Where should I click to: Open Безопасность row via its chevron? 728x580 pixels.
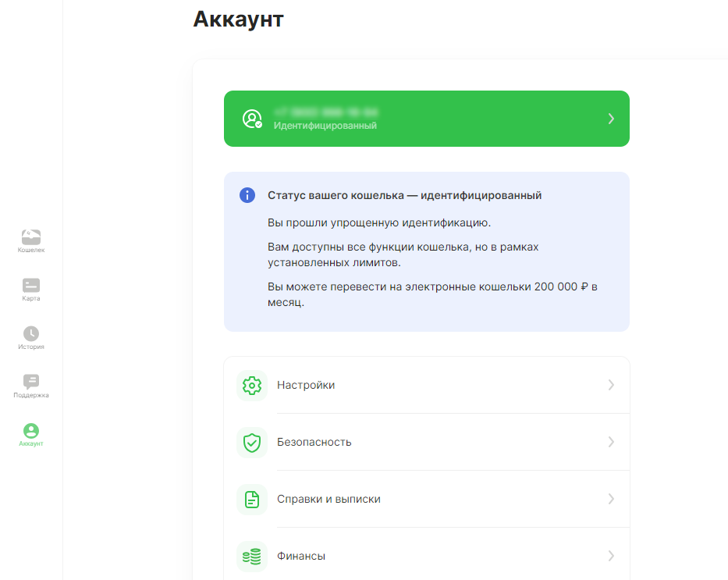point(611,442)
